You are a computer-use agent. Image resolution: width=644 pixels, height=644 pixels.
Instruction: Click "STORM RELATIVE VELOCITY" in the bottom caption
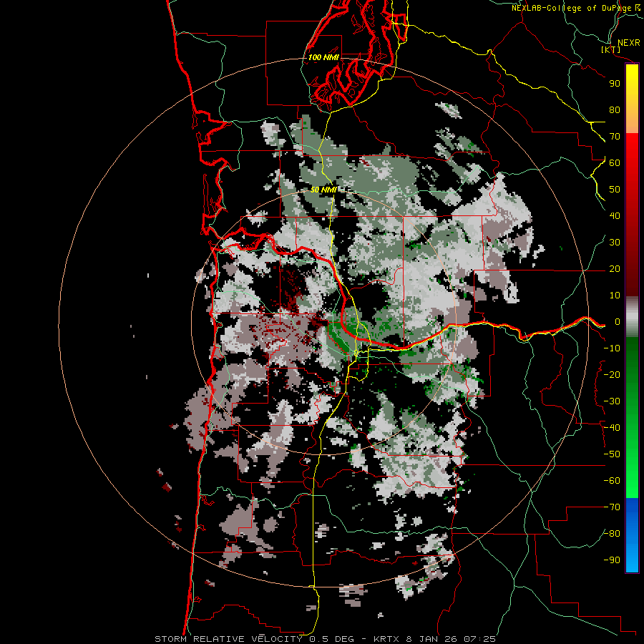228,639
